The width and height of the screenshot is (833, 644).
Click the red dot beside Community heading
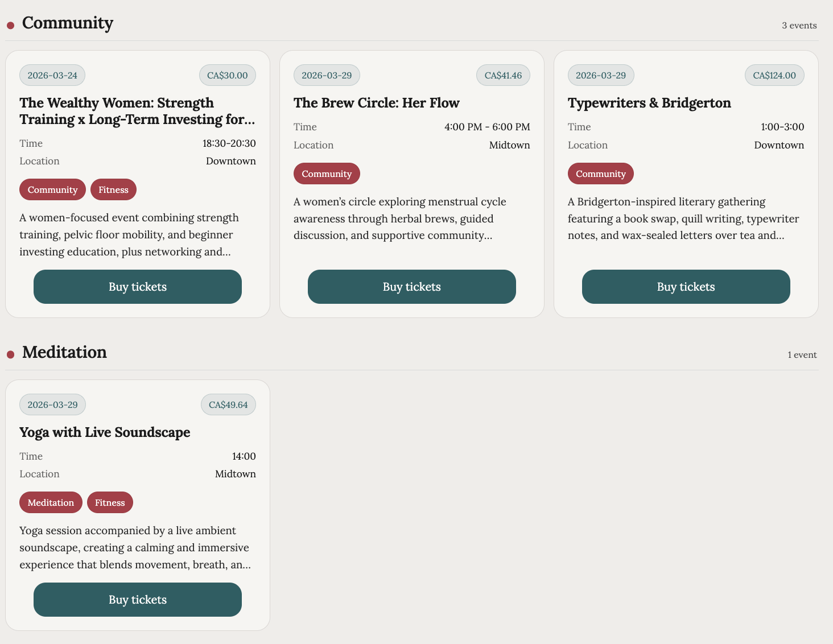pos(10,26)
